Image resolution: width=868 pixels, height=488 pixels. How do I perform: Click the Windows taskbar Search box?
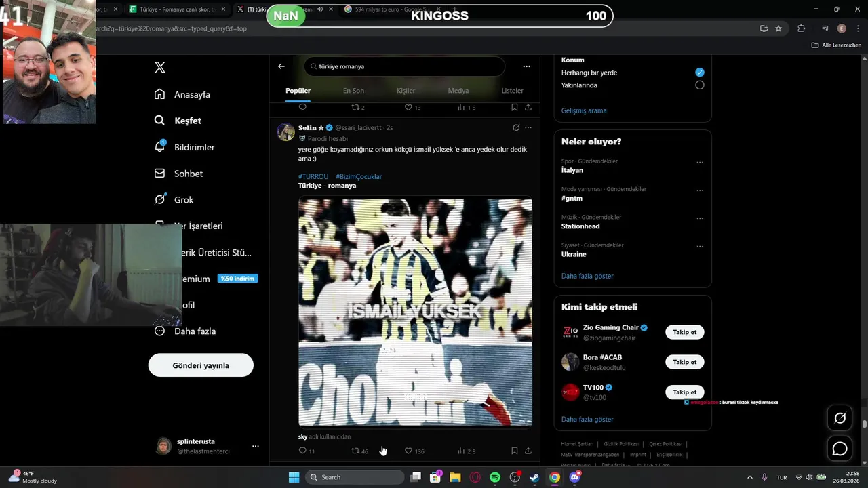[x=354, y=477]
